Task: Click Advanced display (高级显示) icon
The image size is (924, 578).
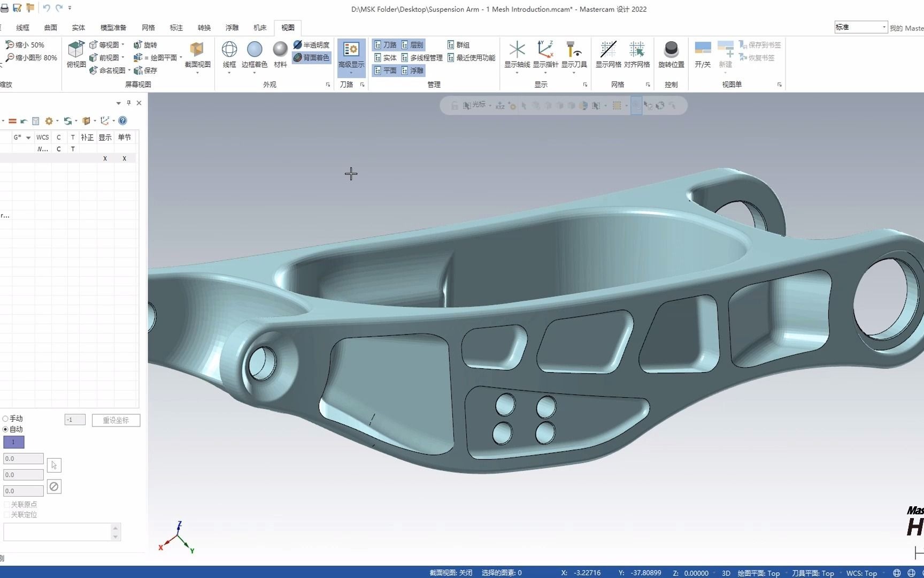Action: click(x=351, y=50)
